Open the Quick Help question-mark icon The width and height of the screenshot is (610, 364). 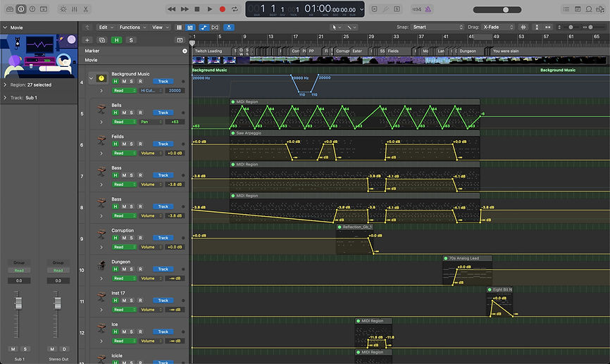click(x=32, y=9)
